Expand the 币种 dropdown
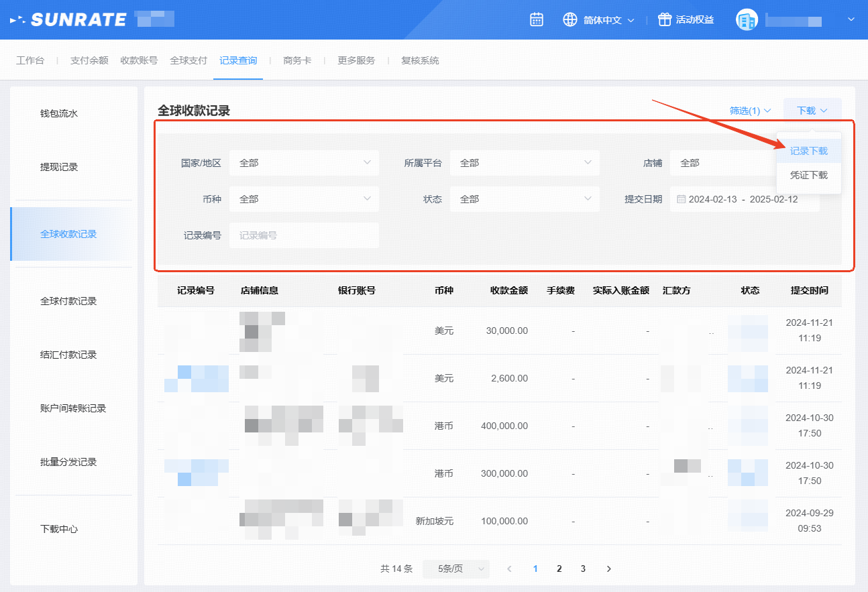 tap(304, 199)
